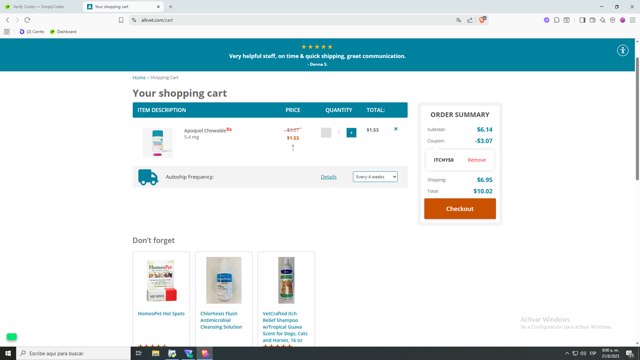Click the translate icon in the address bar
The width and height of the screenshot is (640, 360).
tap(459, 20)
